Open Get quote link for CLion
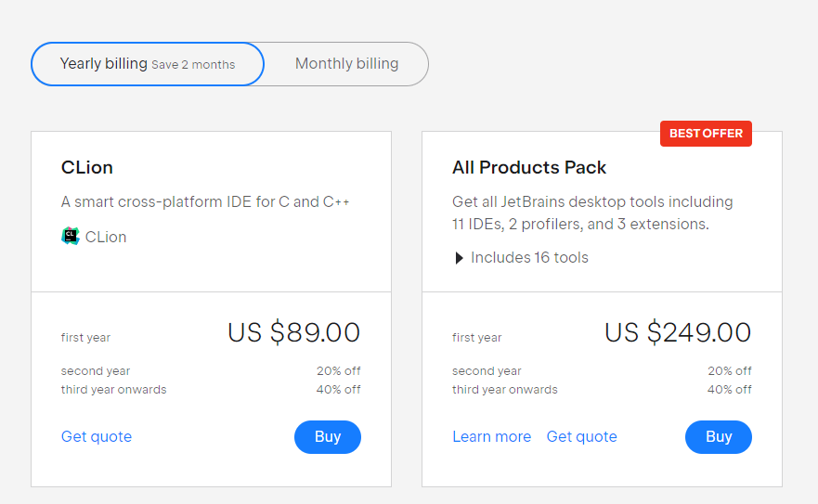Viewport: 818px width, 504px height. coord(97,436)
